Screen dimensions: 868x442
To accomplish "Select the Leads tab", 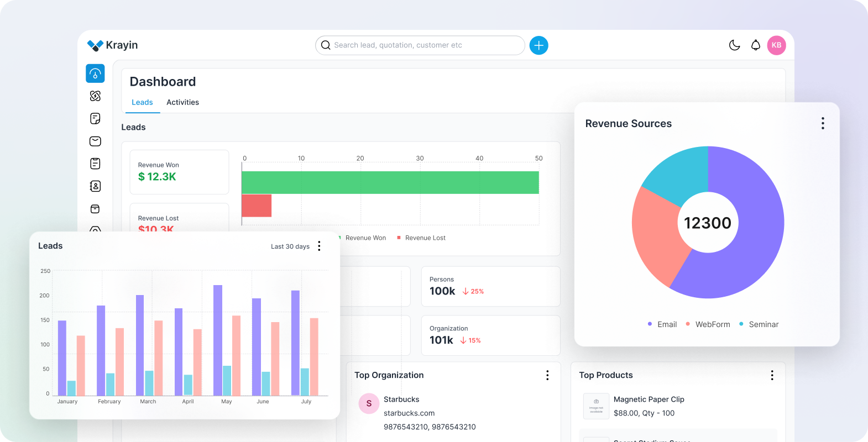I will coord(142,102).
